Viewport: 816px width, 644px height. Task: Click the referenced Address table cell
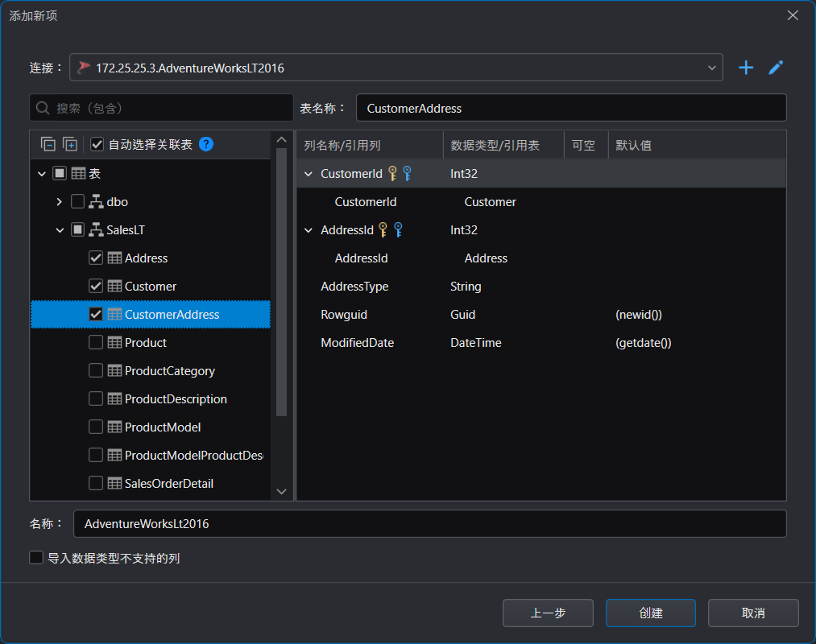click(x=486, y=258)
